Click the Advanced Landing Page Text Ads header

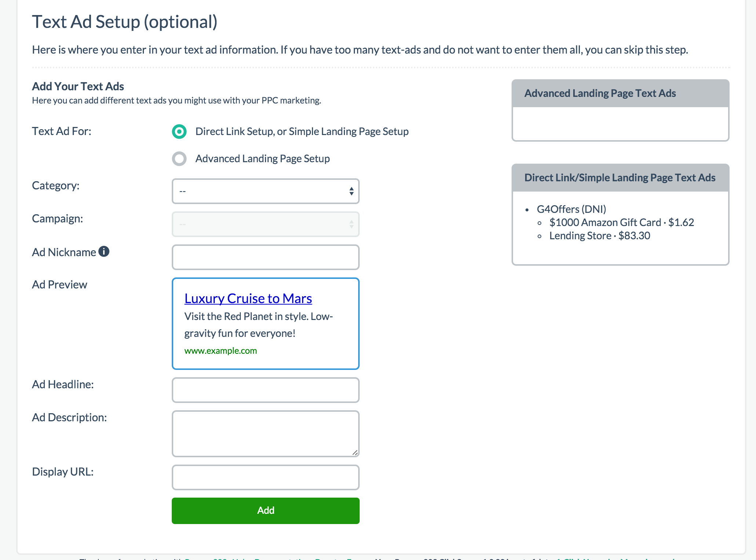coord(620,93)
